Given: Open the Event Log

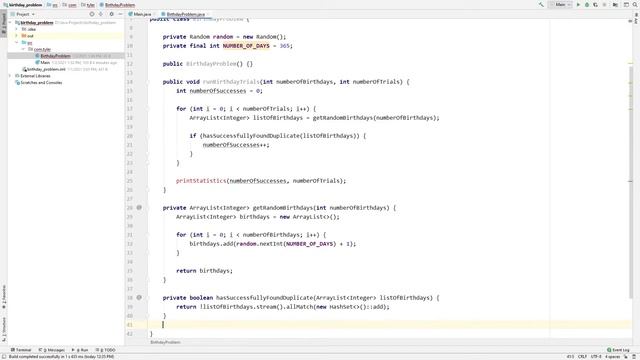Looking at the screenshot, I should click(x=618, y=350).
